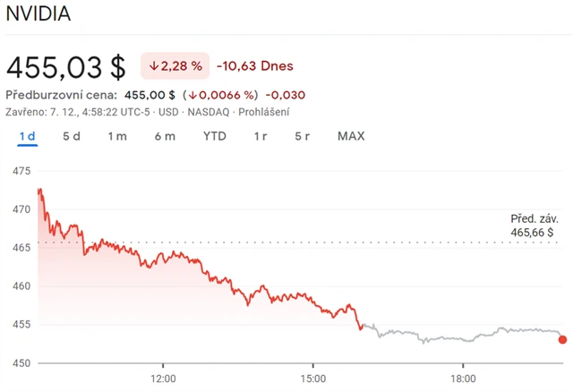This screenshot has height=392, width=573.
Task: Select the 1 d time range tab
Action: [27, 136]
